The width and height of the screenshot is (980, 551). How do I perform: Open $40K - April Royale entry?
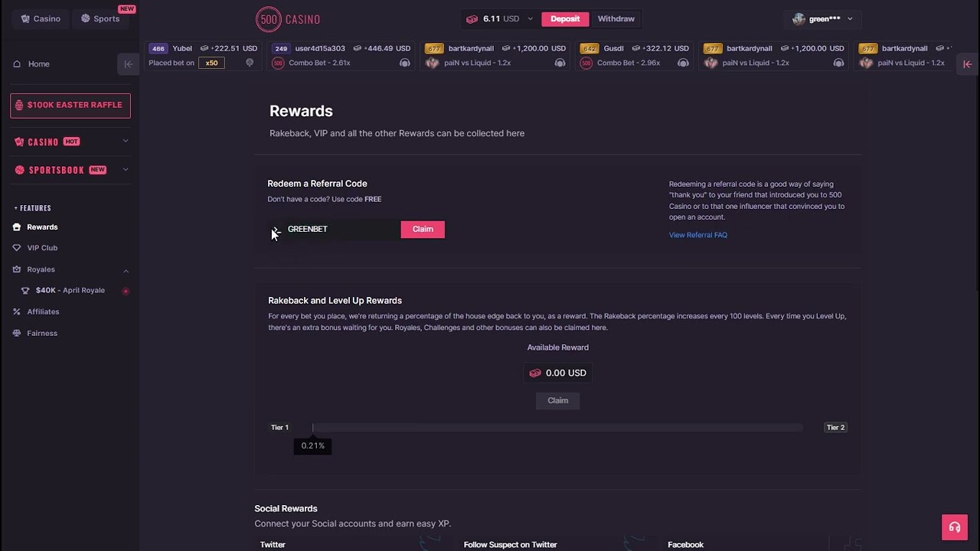click(70, 291)
